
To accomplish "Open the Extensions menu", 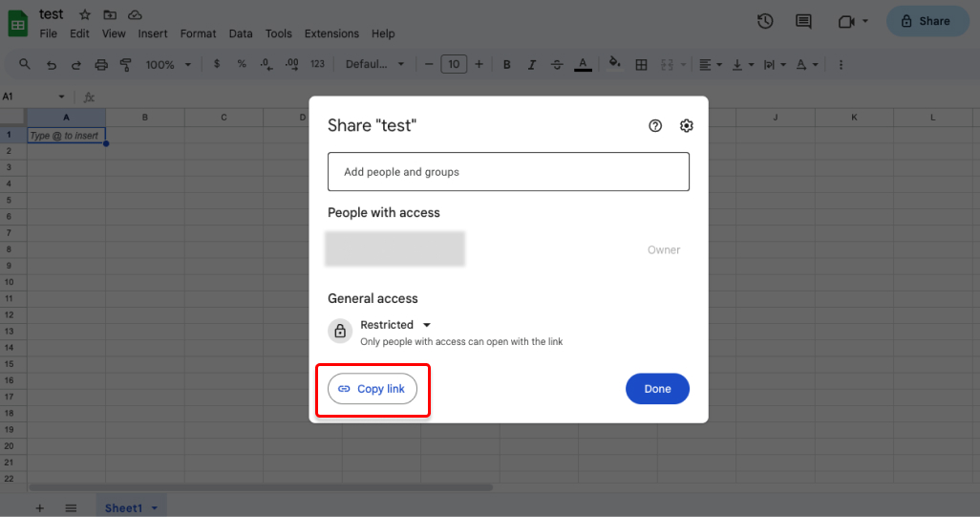I will coord(331,33).
